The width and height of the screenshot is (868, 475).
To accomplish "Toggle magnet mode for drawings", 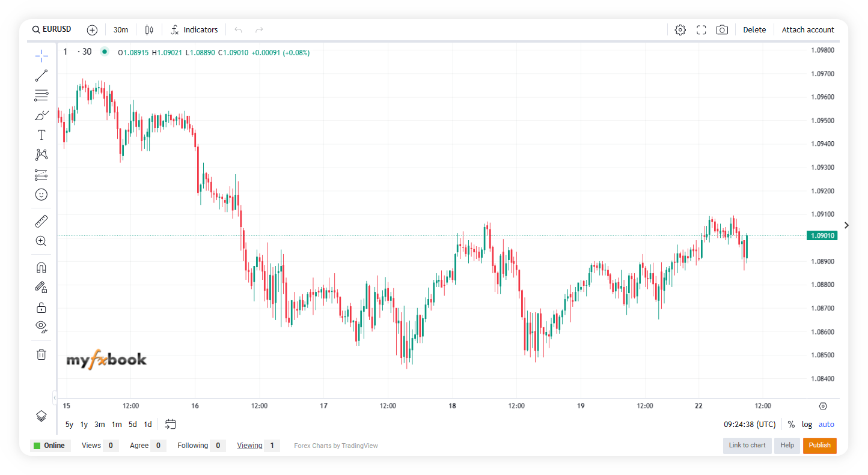I will [41, 268].
